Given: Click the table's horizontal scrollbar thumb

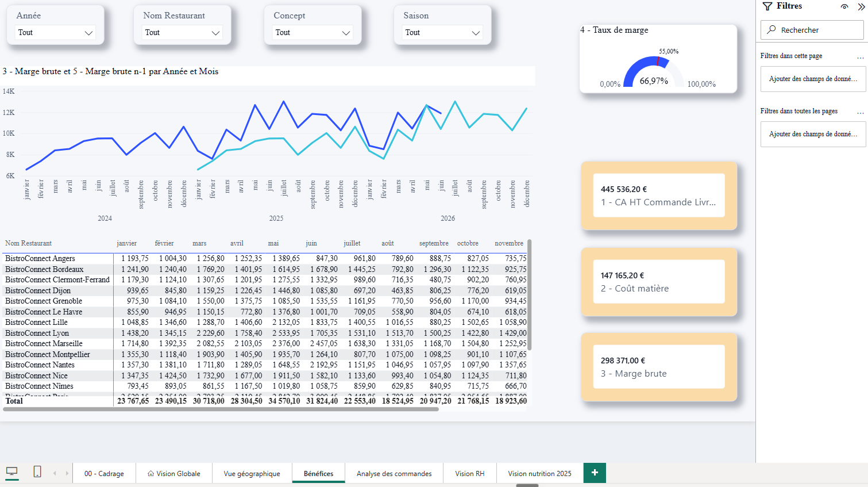Looking at the screenshot, I should [221, 409].
